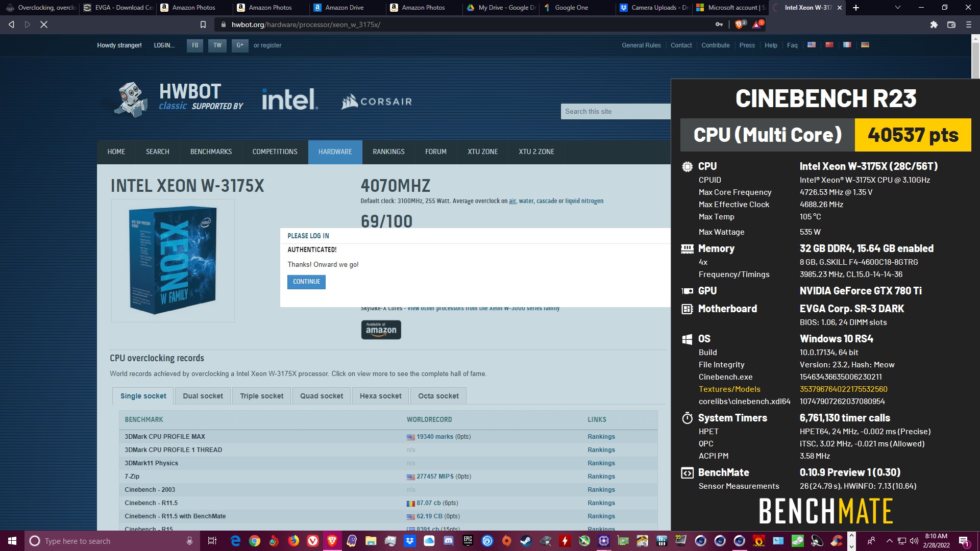Click the Intel sponsor logo
The width and height of the screenshot is (980, 551).
(290, 99)
